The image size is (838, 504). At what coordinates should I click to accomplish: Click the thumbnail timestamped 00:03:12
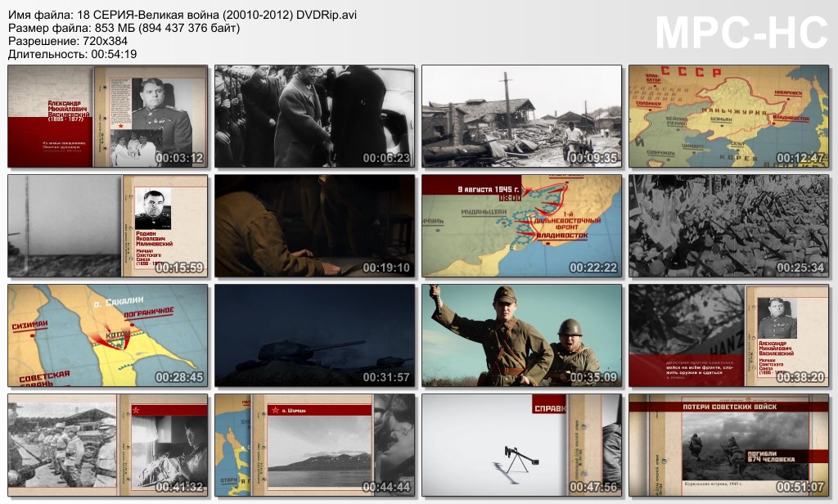108,116
